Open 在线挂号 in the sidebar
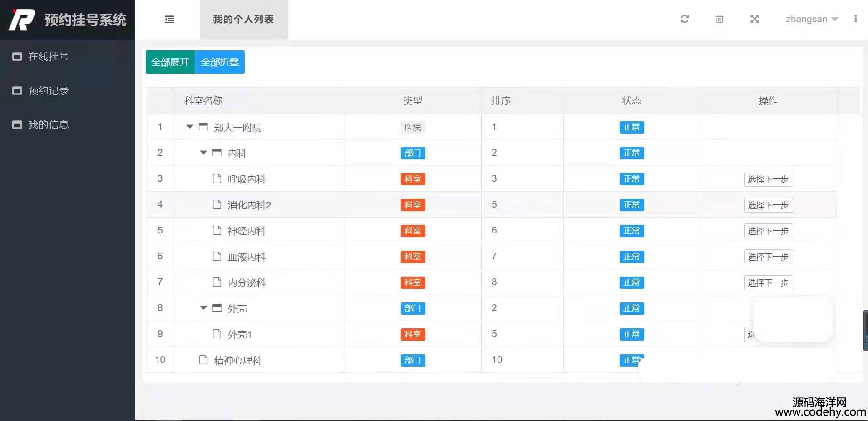 [48, 57]
